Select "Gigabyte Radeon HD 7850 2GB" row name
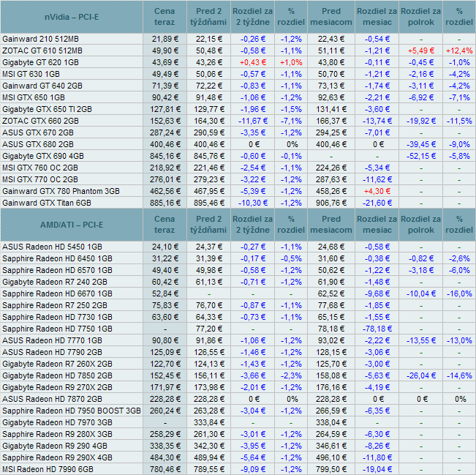 pyautogui.click(x=57, y=375)
